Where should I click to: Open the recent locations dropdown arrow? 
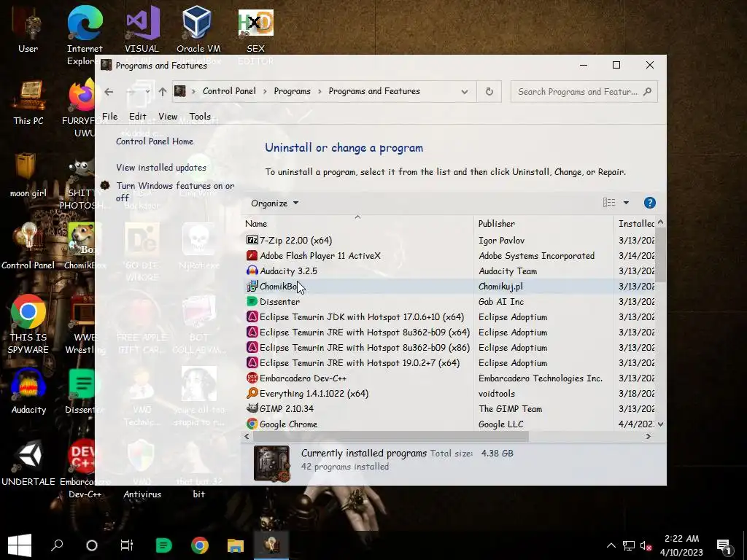coord(147,92)
